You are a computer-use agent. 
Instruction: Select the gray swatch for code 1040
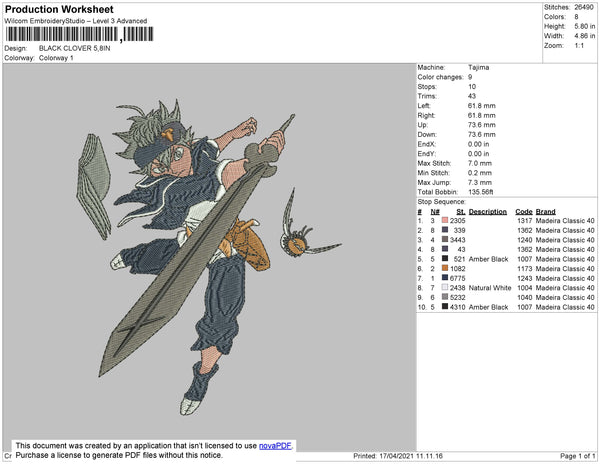[x=445, y=297]
